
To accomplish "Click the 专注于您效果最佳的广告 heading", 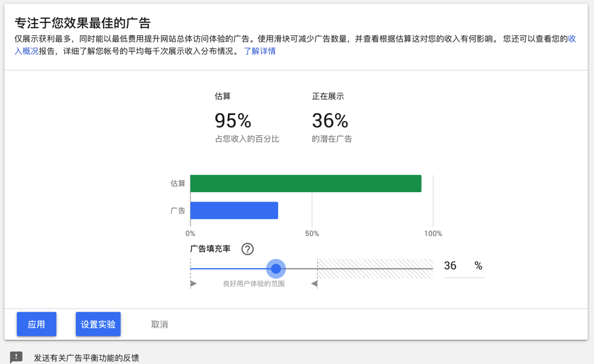I will 83,23.
